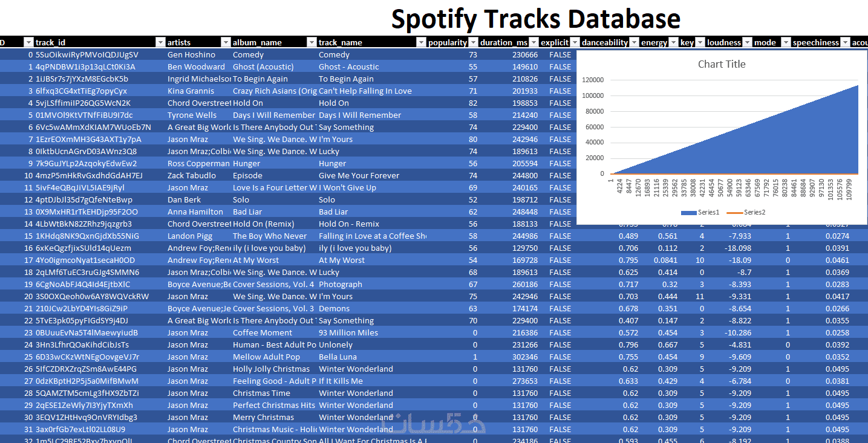Expand the explicit column filter
Screen dimensions: 868x443
click(574, 42)
